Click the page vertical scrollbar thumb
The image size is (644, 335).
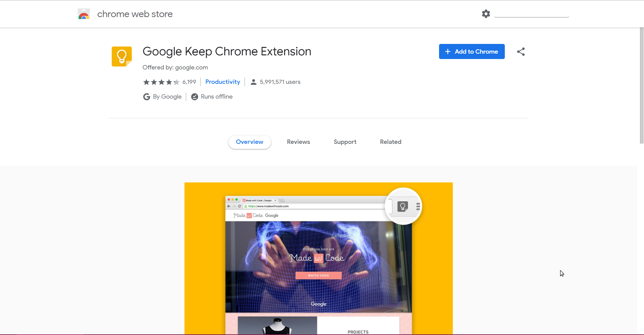[x=641, y=86]
